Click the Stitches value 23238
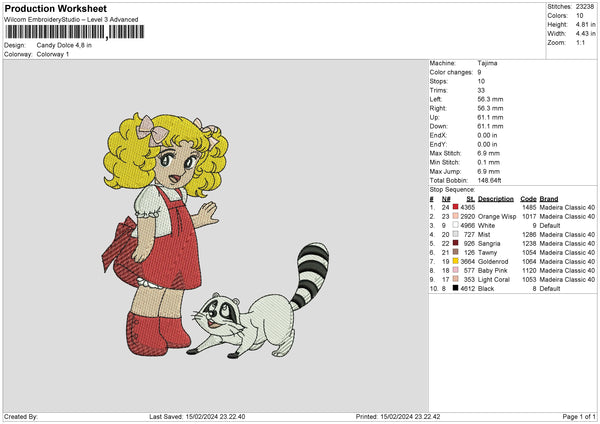This screenshot has height=424, width=600. tap(585, 7)
